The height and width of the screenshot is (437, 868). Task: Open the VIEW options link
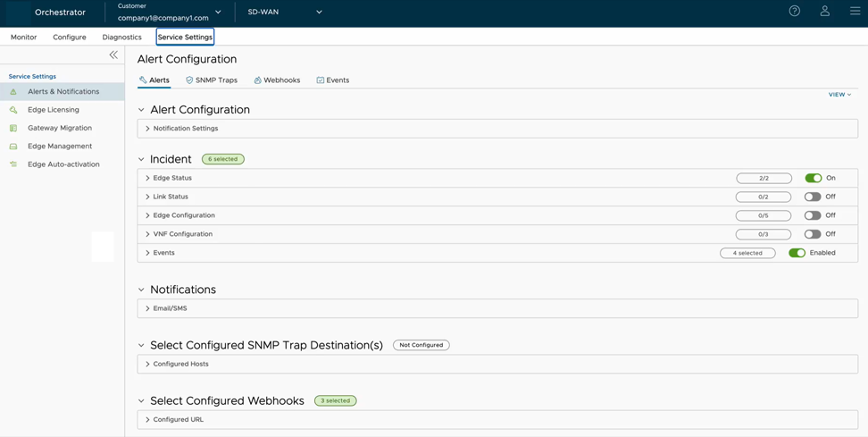(x=839, y=95)
